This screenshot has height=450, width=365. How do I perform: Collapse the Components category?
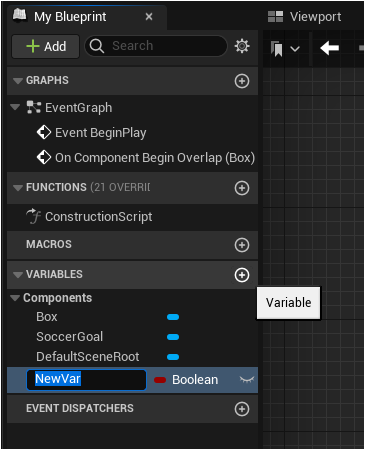click(15, 298)
